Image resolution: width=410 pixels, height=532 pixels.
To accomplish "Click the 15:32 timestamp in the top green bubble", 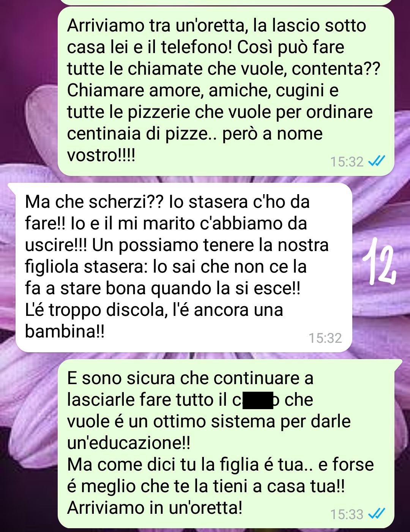I will (347, 162).
